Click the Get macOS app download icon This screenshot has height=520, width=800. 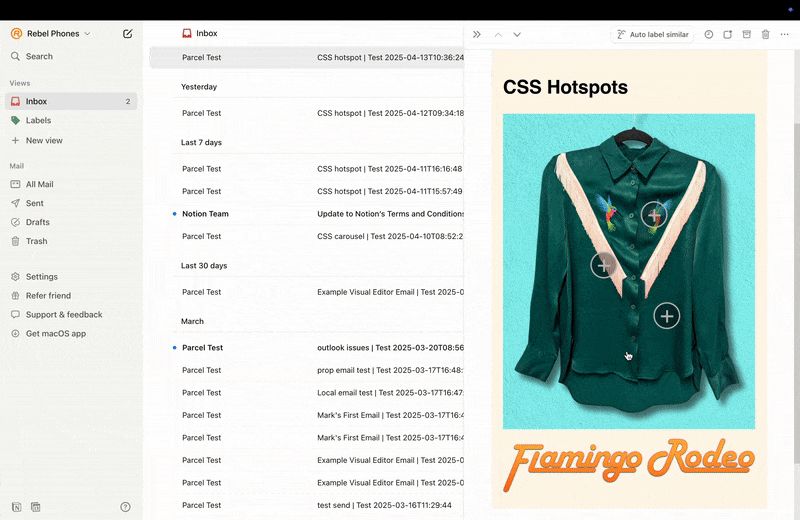(x=15, y=333)
